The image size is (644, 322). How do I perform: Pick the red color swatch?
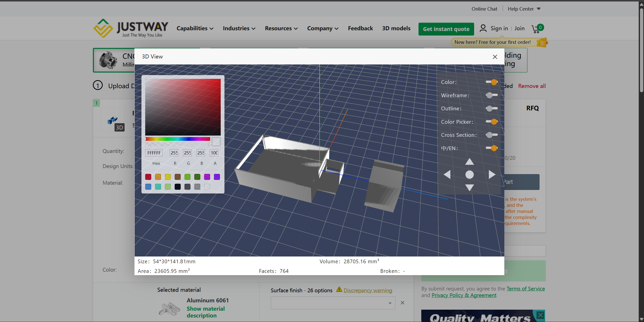pyautogui.click(x=148, y=177)
